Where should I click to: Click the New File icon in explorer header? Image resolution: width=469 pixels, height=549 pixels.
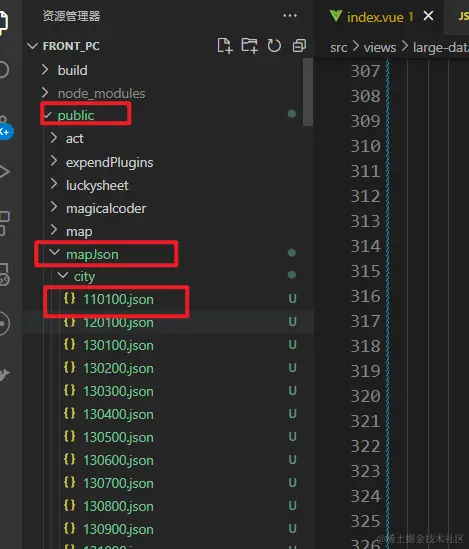pos(224,46)
